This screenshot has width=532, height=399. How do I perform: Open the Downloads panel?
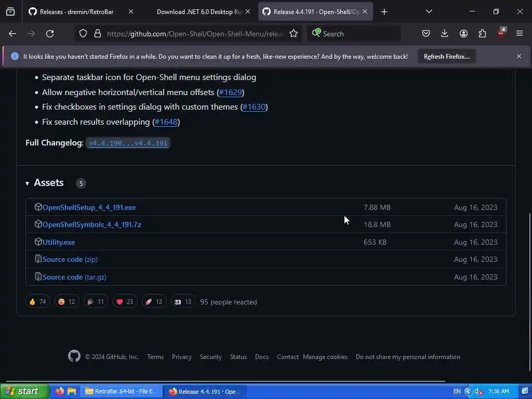click(445, 34)
